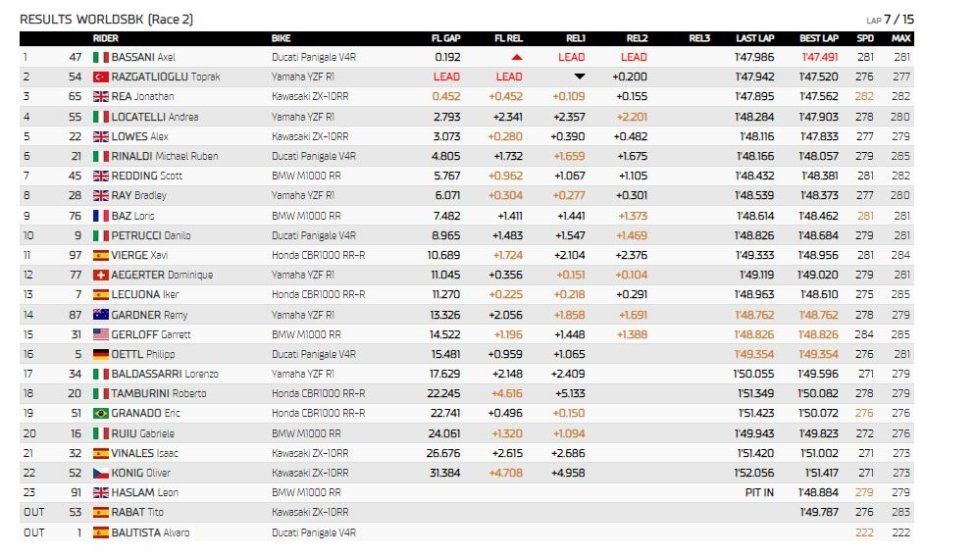Click the Brazilian flag next to GRANADO Eric

(100, 413)
